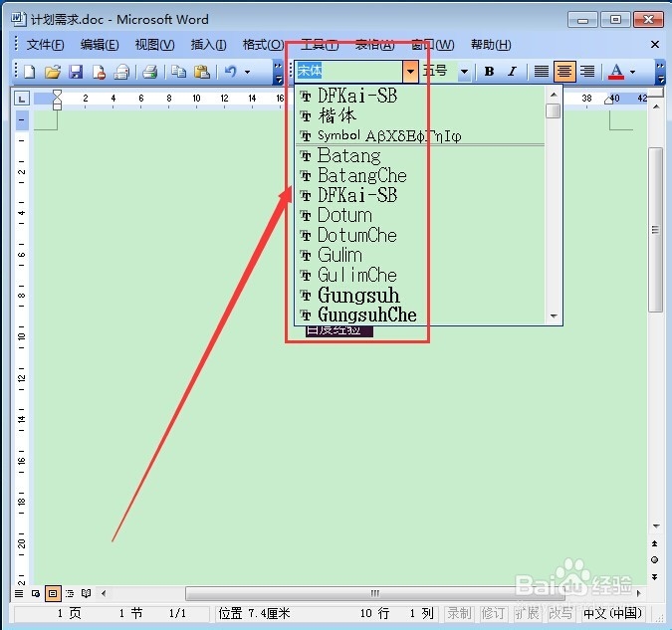672x630 pixels.
Task: Click horizontal scrollbar right arrow
Action: tap(638, 593)
